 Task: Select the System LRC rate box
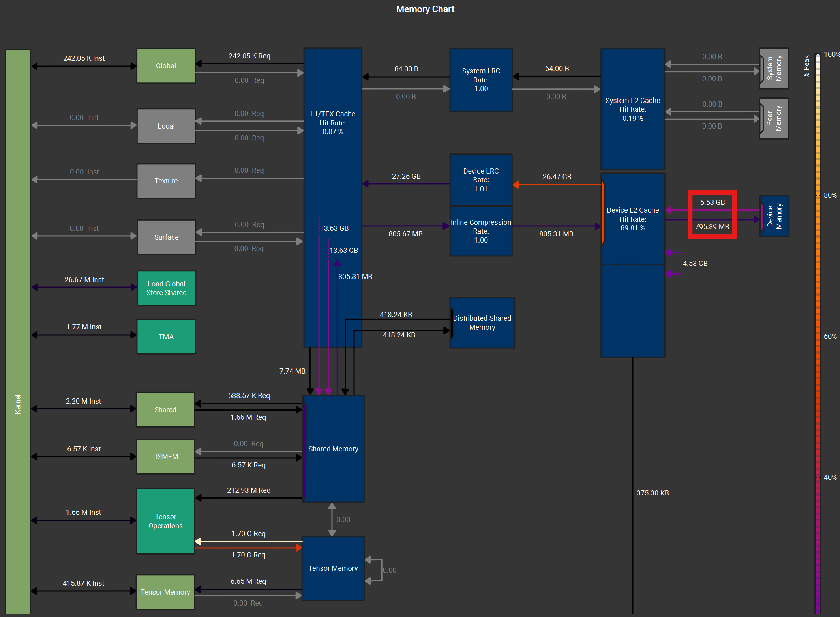click(x=481, y=80)
